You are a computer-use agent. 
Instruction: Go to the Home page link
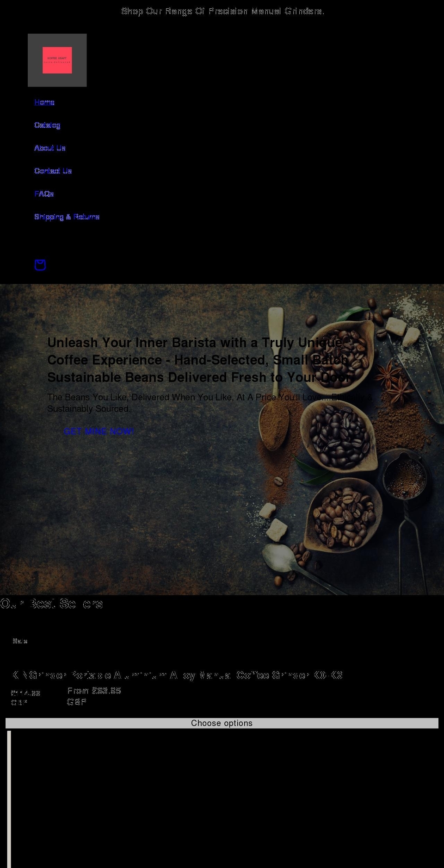click(x=44, y=102)
